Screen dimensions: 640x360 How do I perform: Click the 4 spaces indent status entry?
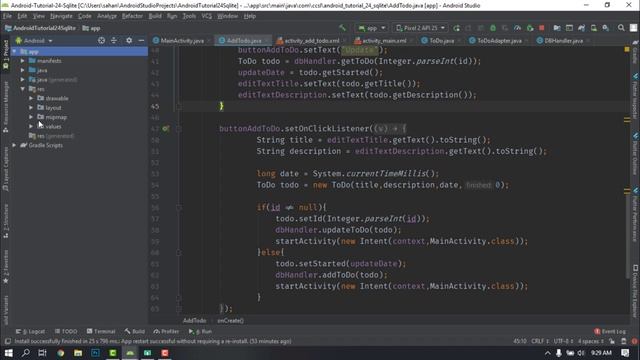click(590, 341)
